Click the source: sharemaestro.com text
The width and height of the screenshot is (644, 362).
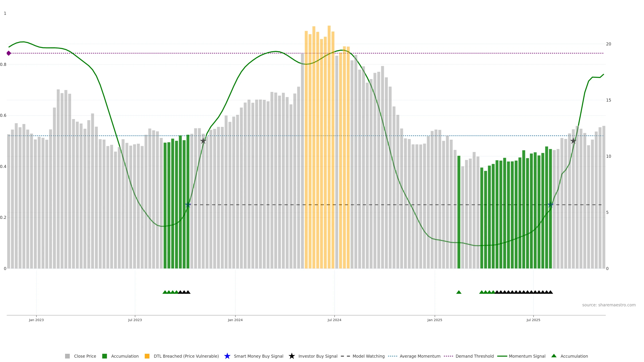609,305
